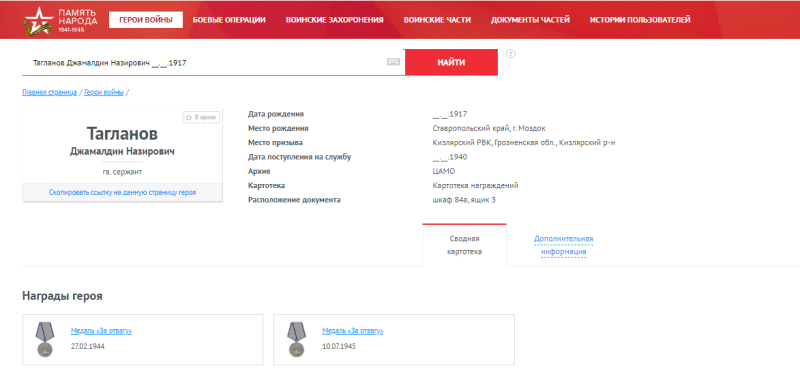Follow the Главная страница breadcrumb link

pos(49,92)
